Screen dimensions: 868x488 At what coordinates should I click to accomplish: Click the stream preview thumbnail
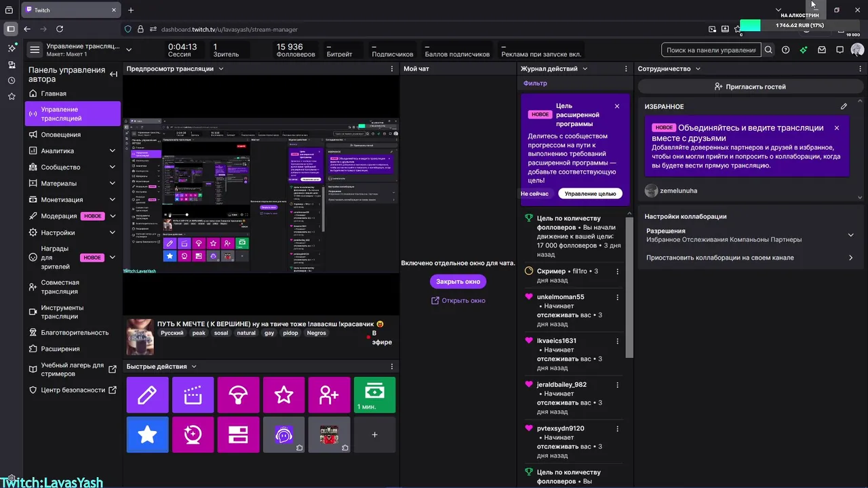pos(261,195)
